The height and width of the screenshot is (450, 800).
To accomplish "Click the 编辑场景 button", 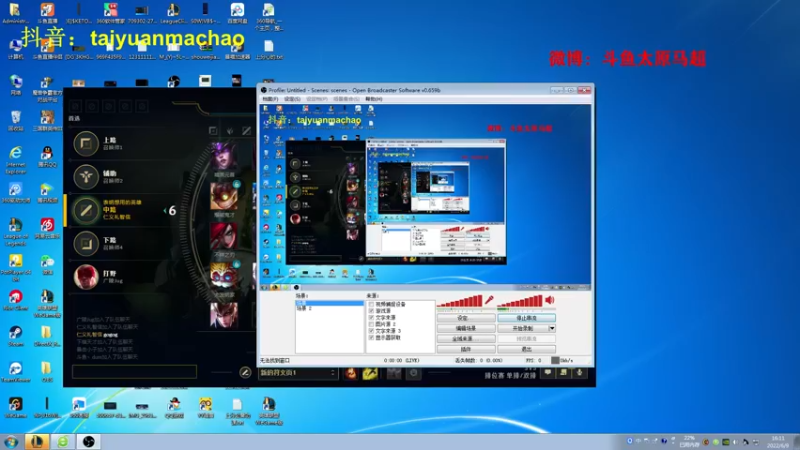I will point(466,328).
